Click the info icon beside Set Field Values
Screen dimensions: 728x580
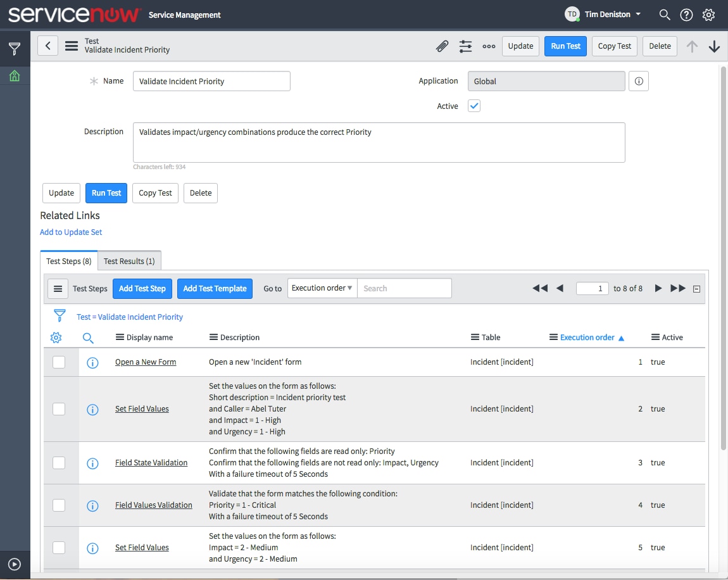tap(92, 409)
